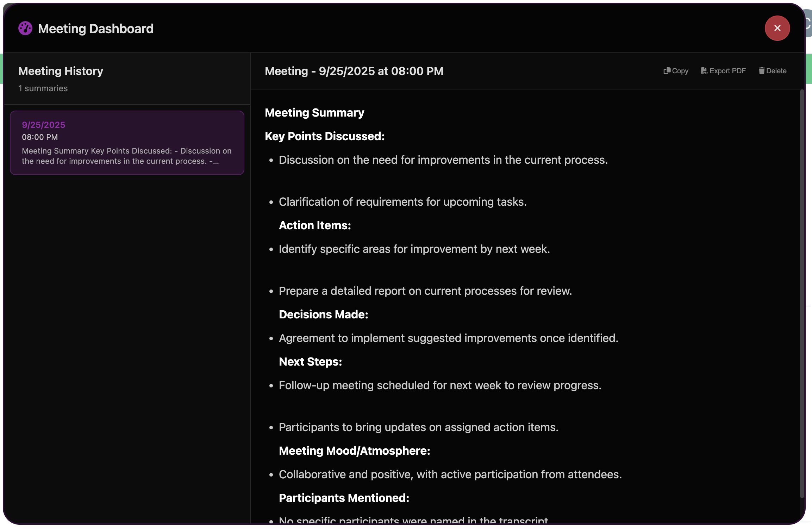
Task: Click the 08:00 PM timestamp in history entry
Action: (x=39, y=137)
